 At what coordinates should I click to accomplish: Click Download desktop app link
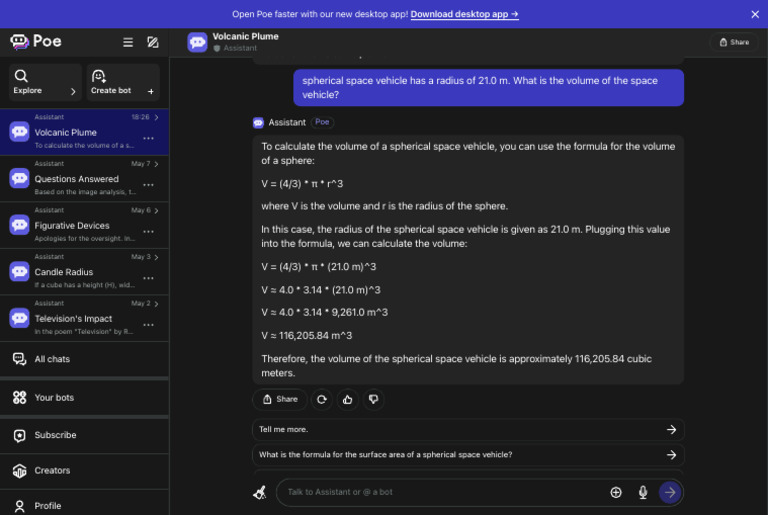464,14
